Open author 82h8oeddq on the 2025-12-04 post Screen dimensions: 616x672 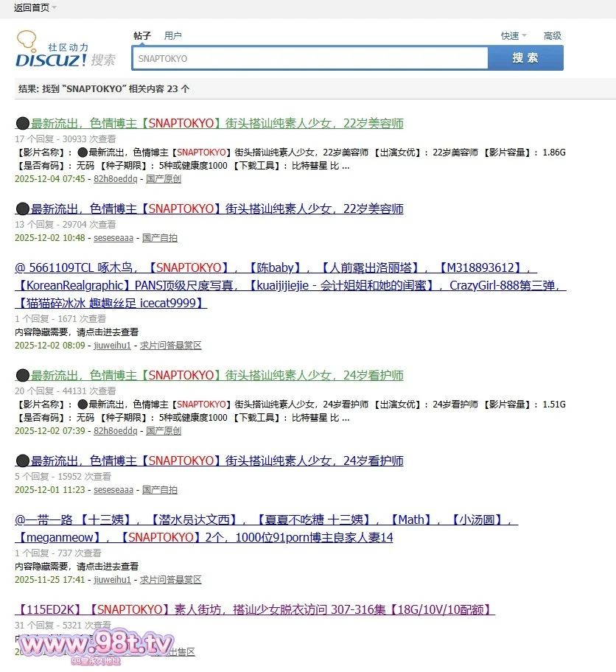click(115, 179)
